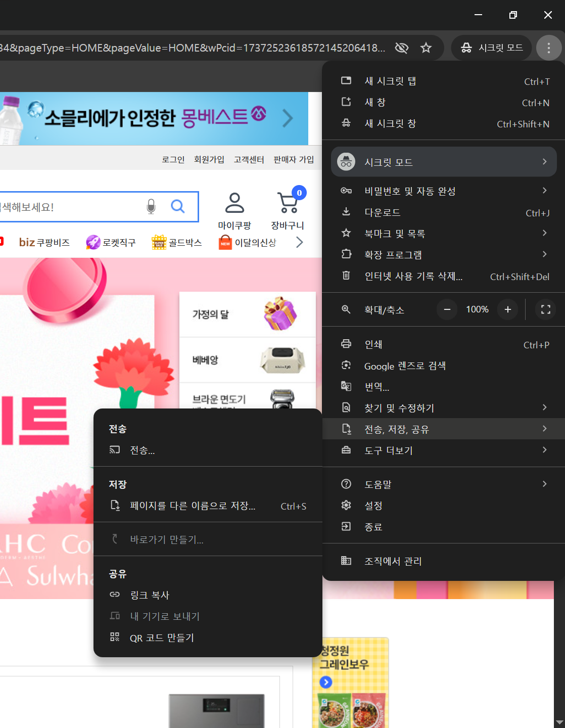
Task: Select 페이지를 다른 이름으로 저장 submenu item
Action: coord(208,506)
